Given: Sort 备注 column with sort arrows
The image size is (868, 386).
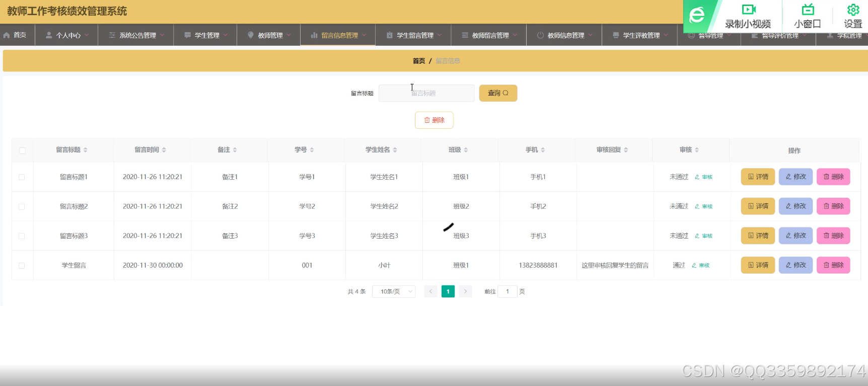Looking at the screenshot, I should [x=235, y=150].
